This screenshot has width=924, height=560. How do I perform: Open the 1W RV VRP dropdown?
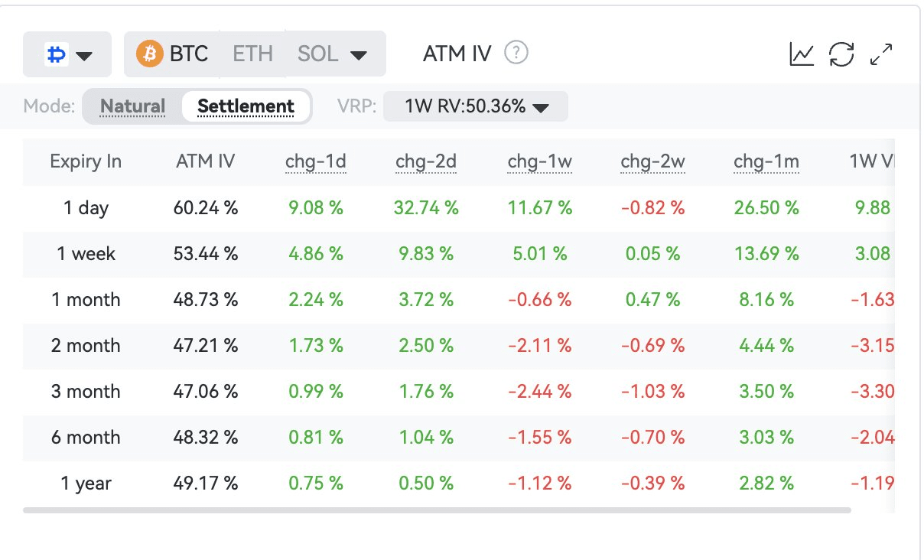point(476,107)
